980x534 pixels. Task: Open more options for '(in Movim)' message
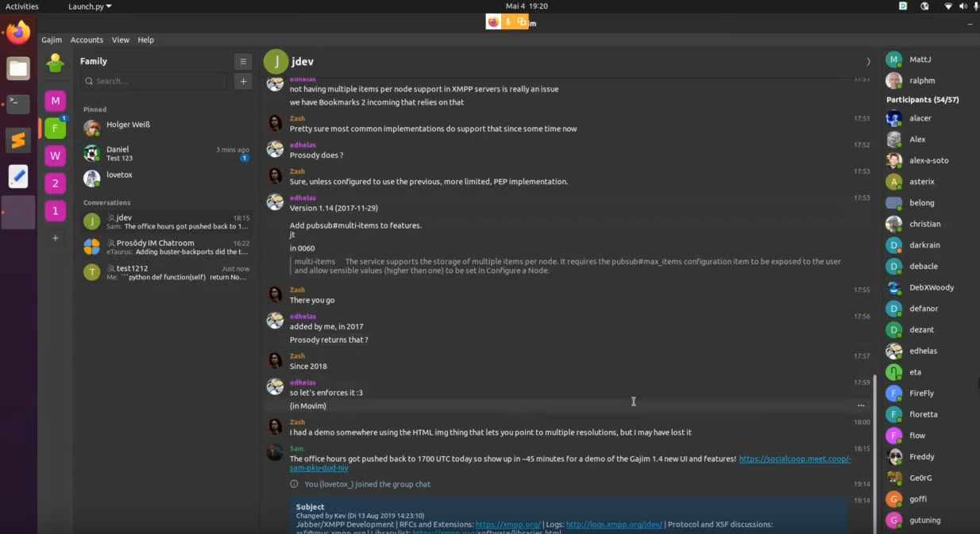click(x=861, y=405)
